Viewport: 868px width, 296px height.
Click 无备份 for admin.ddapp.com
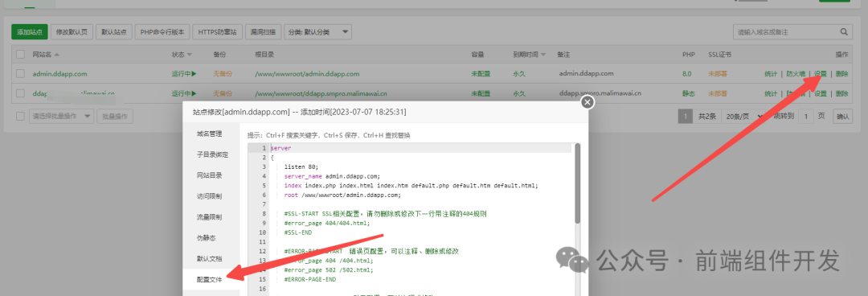(x=223, y=74)
